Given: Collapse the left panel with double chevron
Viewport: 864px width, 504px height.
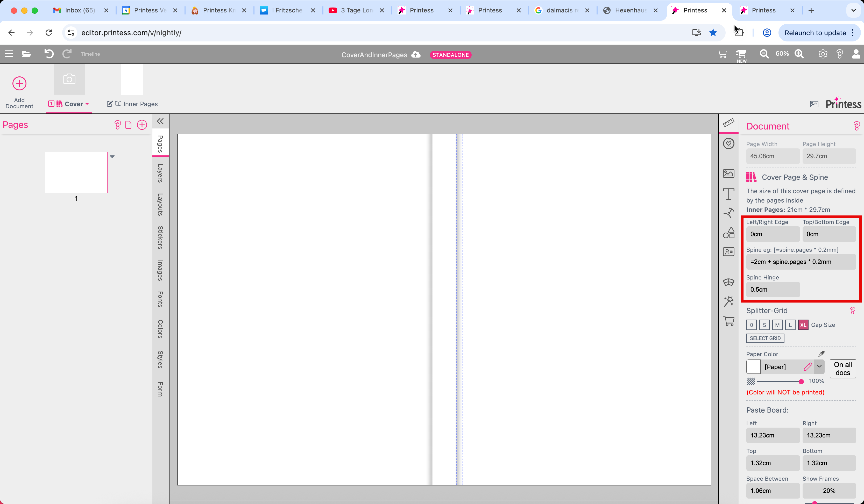Looking at the screenshot, I should coord(160,121).
